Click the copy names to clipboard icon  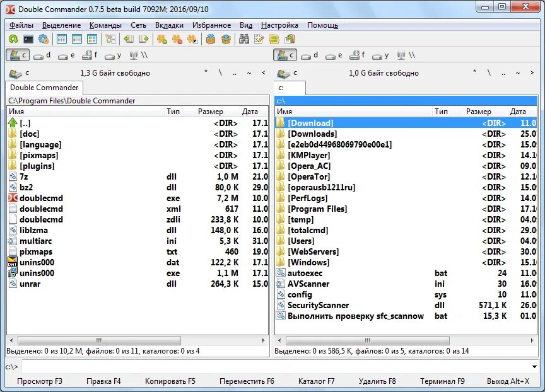[290, 39]
